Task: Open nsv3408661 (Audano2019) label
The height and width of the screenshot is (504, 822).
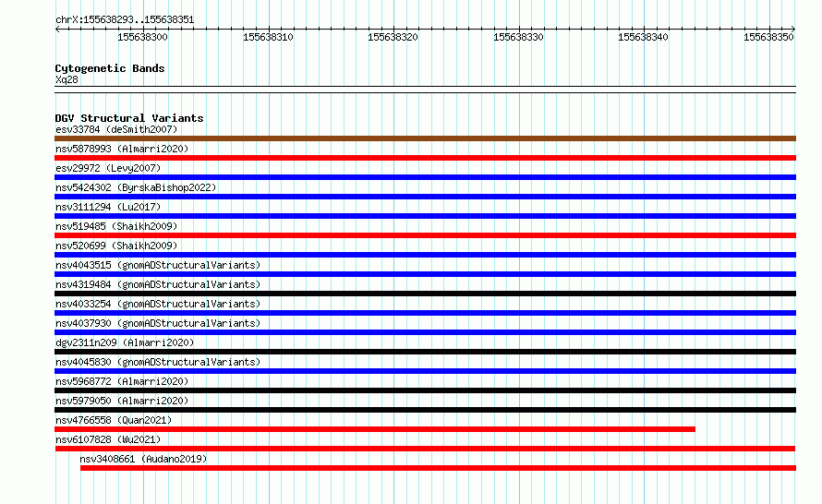Action: pos(143,459)
